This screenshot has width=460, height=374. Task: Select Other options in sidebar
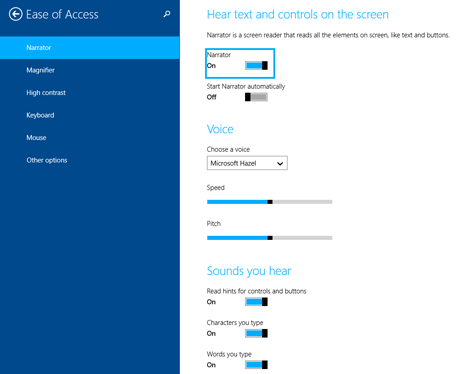pos(90,160)
